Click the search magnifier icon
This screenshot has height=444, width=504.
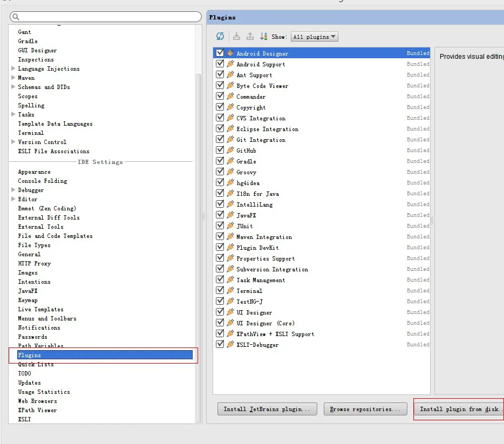point(16,17)
